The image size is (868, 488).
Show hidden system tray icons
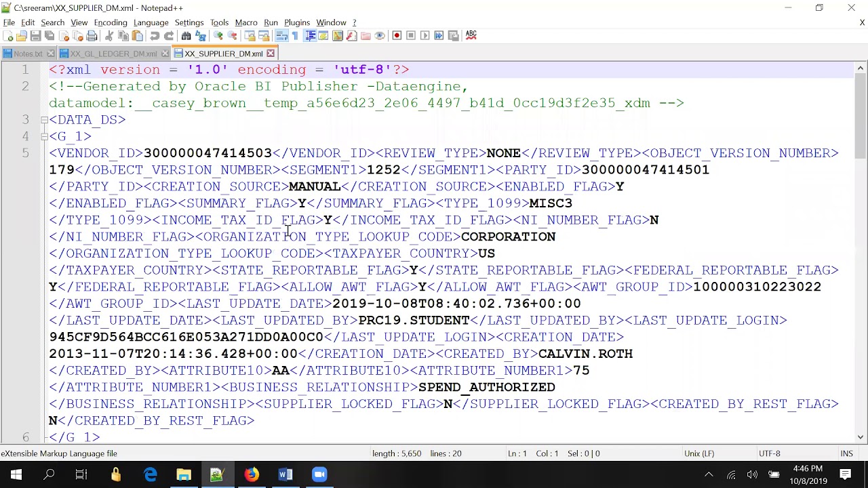[x=709, y=474]
